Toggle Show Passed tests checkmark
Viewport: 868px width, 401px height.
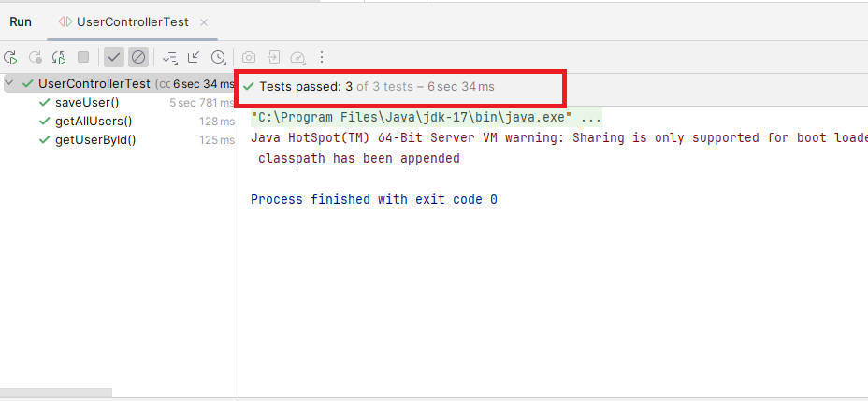click(114, 57)
